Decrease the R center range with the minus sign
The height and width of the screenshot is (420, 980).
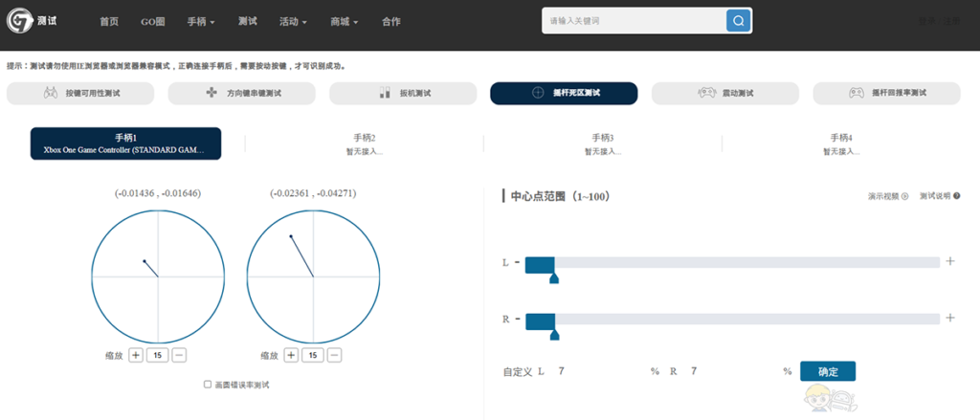[x=517, y=318]
